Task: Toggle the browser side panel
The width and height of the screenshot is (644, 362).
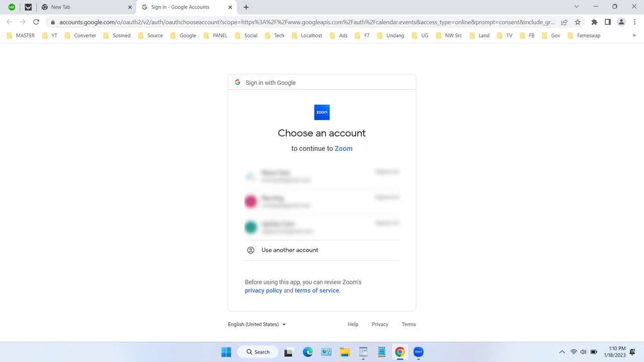Action: 608,22
